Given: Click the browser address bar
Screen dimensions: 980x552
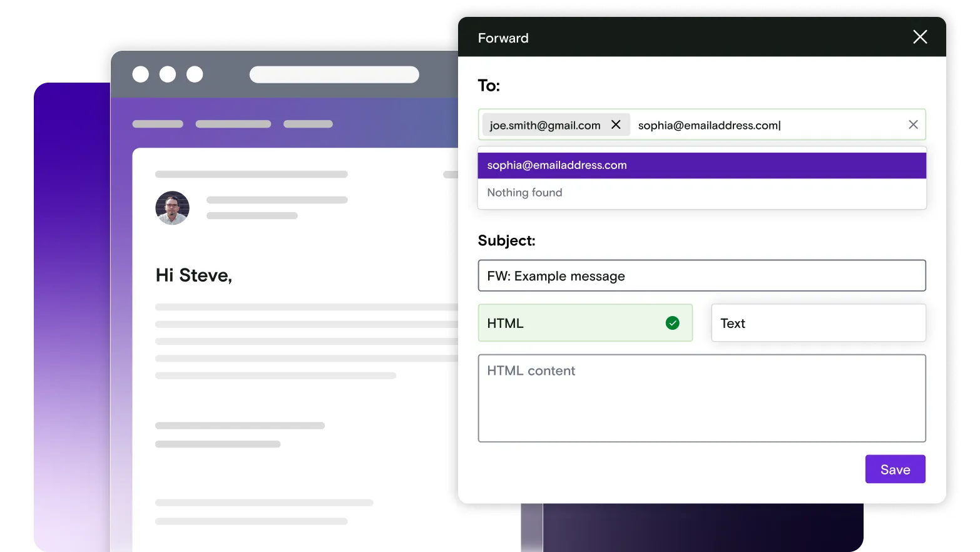Looking at the screenshot, I should [334, 74].
